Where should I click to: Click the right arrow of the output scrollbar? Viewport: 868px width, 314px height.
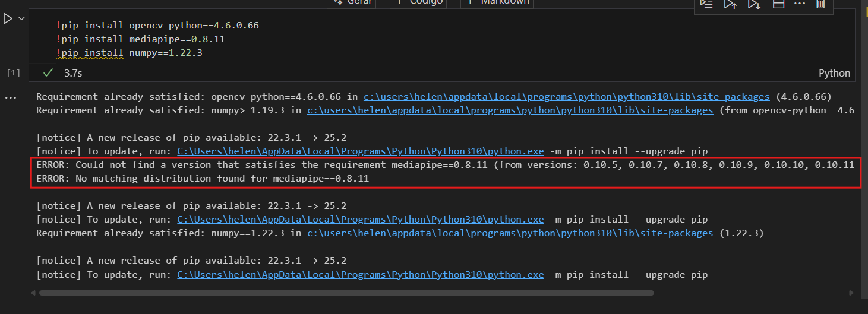[853, 293]
